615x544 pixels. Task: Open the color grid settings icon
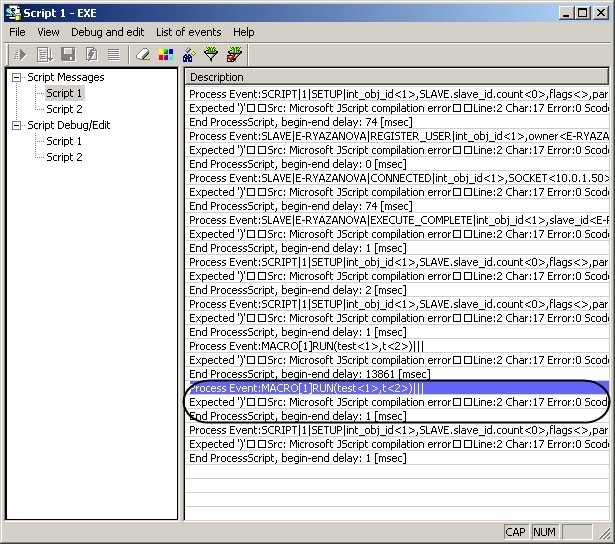pyautogui.click(x=166, y=54)
